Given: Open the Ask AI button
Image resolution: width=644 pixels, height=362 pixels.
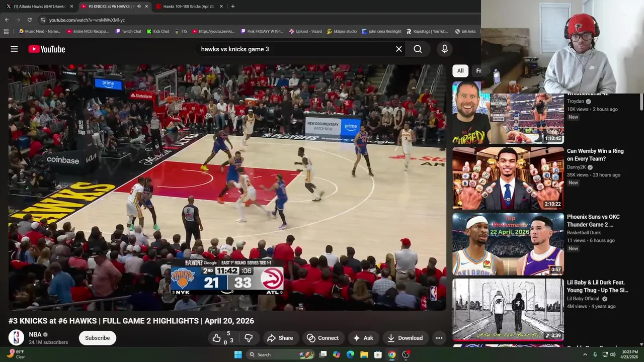Looking at the screenshot, I should [363, 338].
